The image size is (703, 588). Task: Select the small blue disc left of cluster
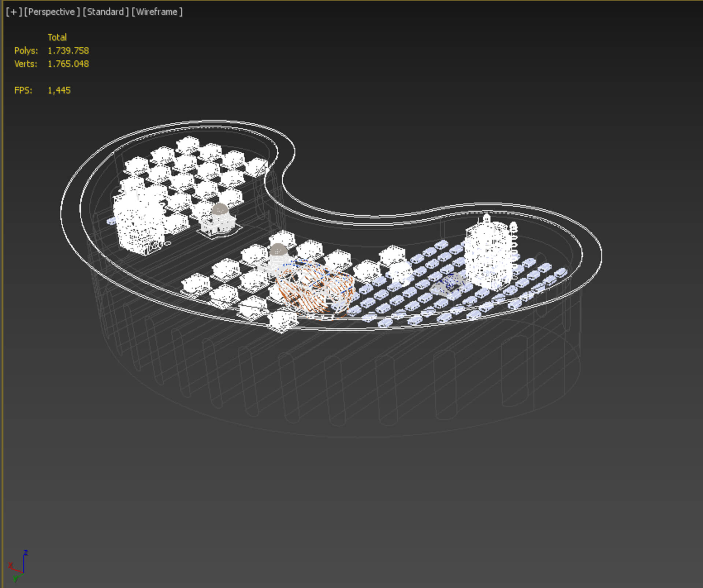coord(111,220)
